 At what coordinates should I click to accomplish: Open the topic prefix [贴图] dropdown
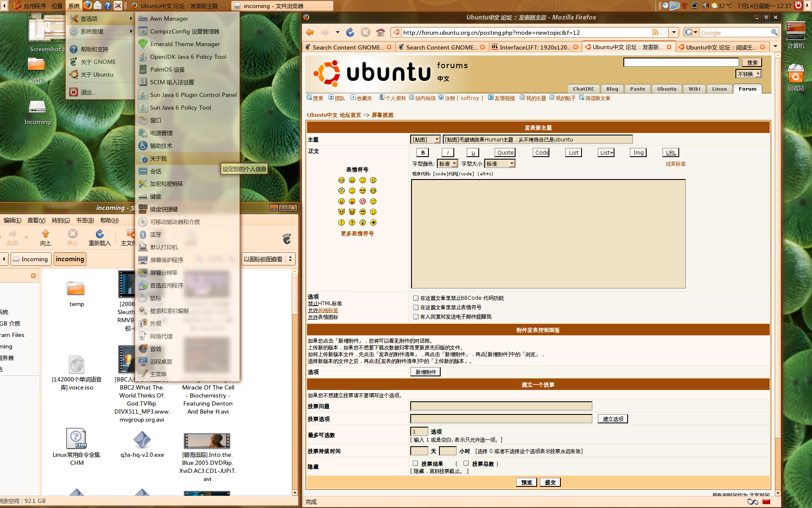[425, 139]
